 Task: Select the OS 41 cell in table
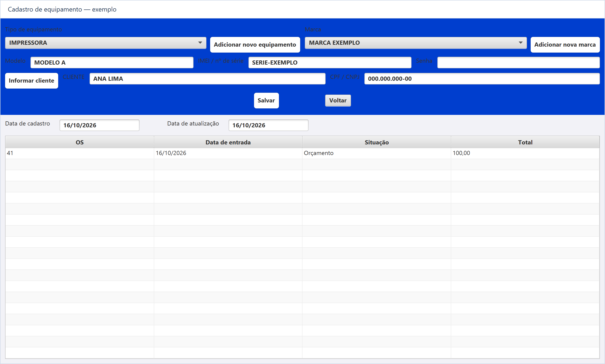(x=80, y=153)
